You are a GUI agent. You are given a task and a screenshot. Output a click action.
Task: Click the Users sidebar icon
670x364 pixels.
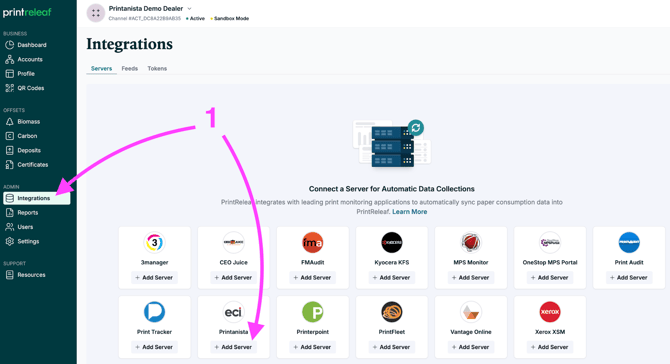click(9, 227)
